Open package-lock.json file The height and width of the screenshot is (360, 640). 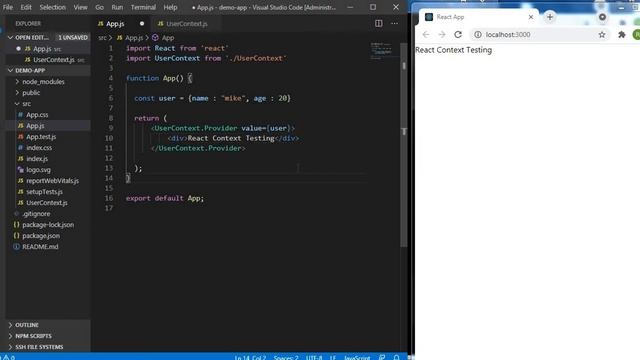pyautogui.click(x=48, y=225)
